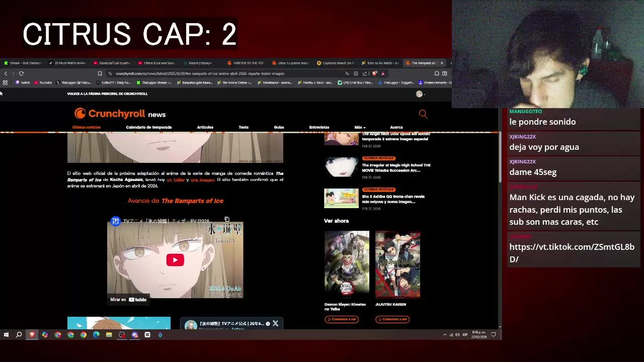Go to Artículos section
Screen dimensions: 644x362
click(205, 127)
